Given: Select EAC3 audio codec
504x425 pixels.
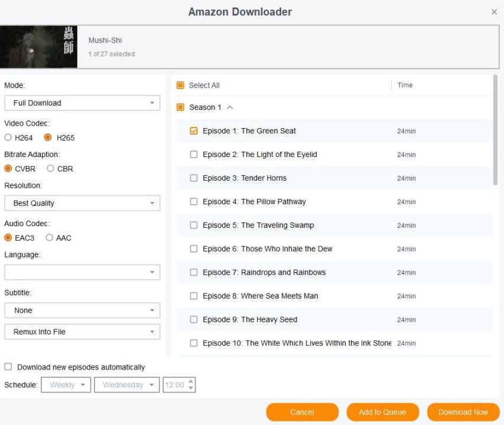Looking at the screenshot, I should coord(8,238).
